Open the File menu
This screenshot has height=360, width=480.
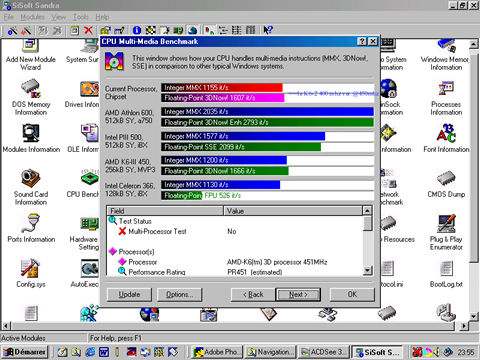point(9,17)
